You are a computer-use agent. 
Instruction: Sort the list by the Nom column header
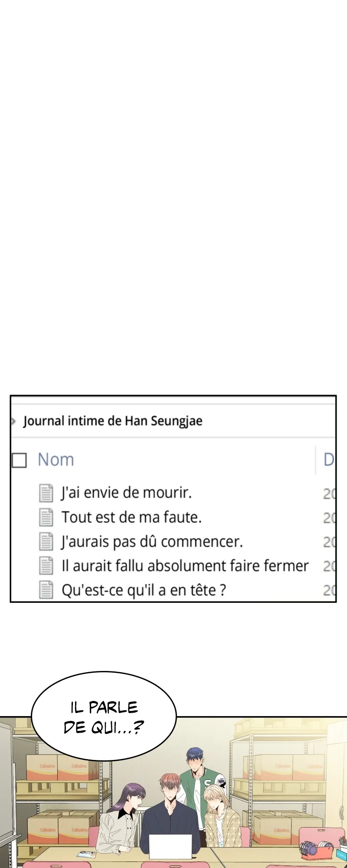tap(56, 460)
